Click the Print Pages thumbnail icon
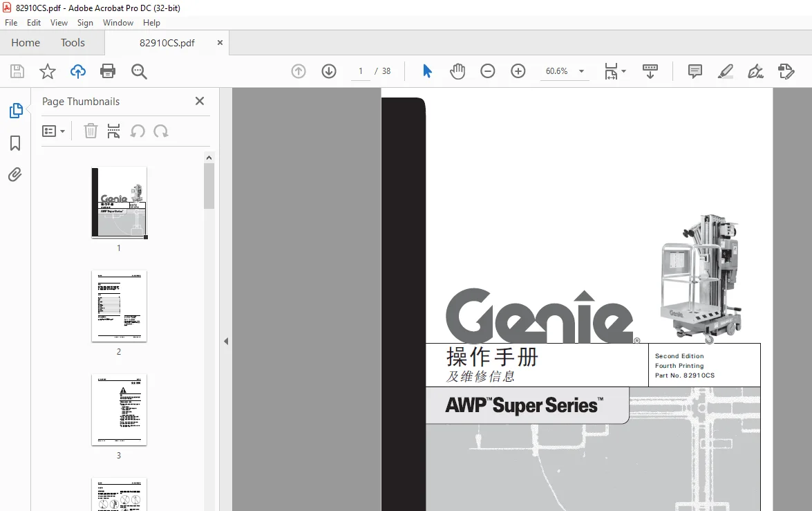Image resolution: width=812 pixels, height=511 pixels. pos(113,131)
